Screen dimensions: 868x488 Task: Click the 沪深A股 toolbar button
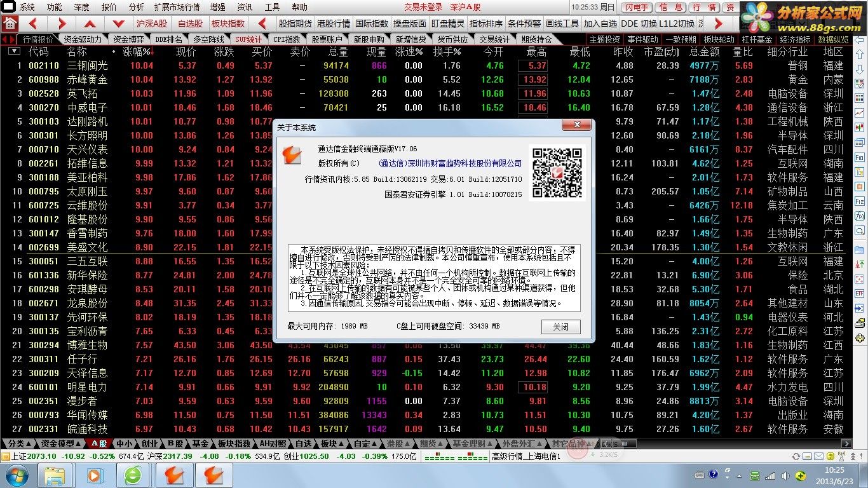pyautogui.click(x=152, y=24)
